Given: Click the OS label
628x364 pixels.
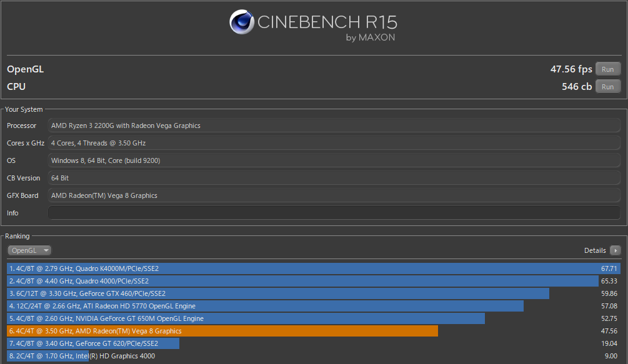Looking at the screenshot, I should 11,160.
